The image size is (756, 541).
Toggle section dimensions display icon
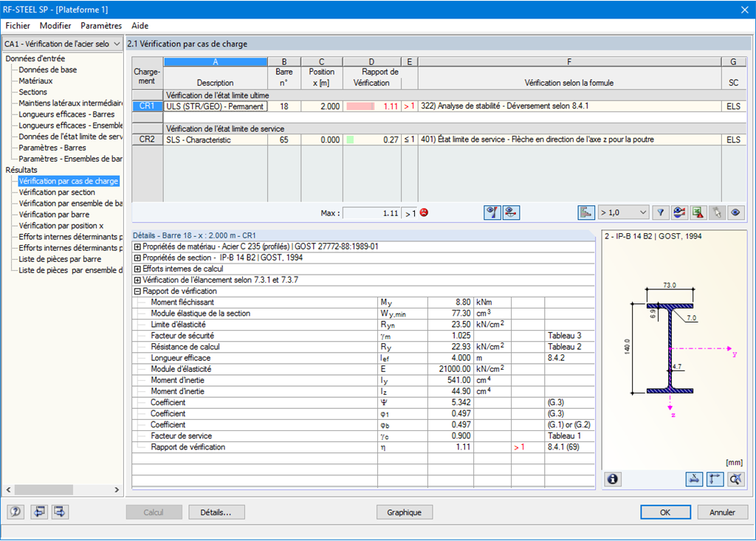(x=694, y=479)
